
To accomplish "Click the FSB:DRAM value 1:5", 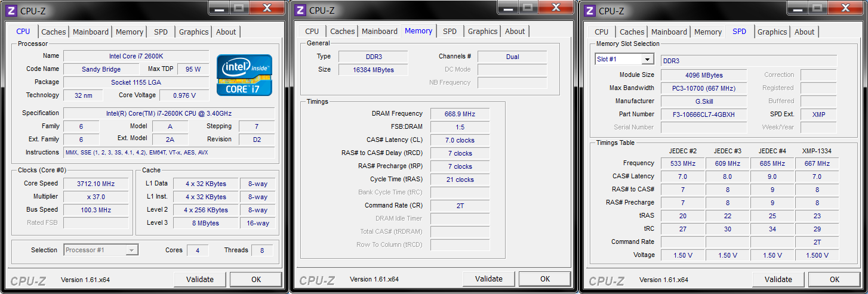I will 460,127.
